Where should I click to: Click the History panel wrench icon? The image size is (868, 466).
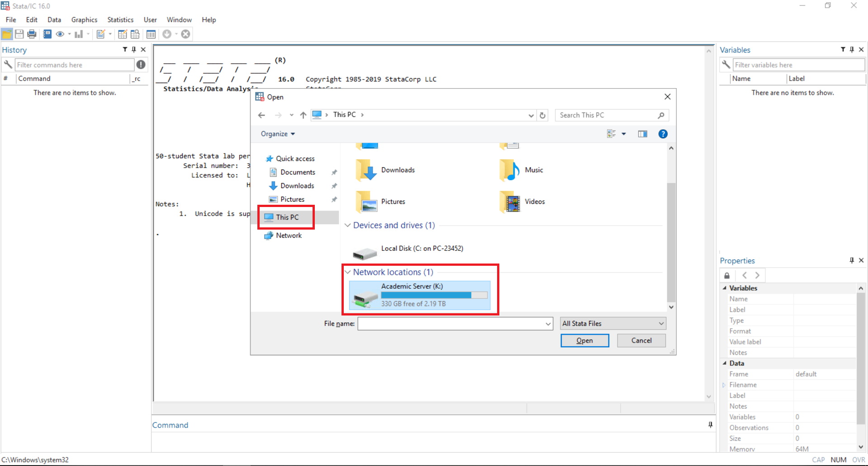(x=8, y=65)
